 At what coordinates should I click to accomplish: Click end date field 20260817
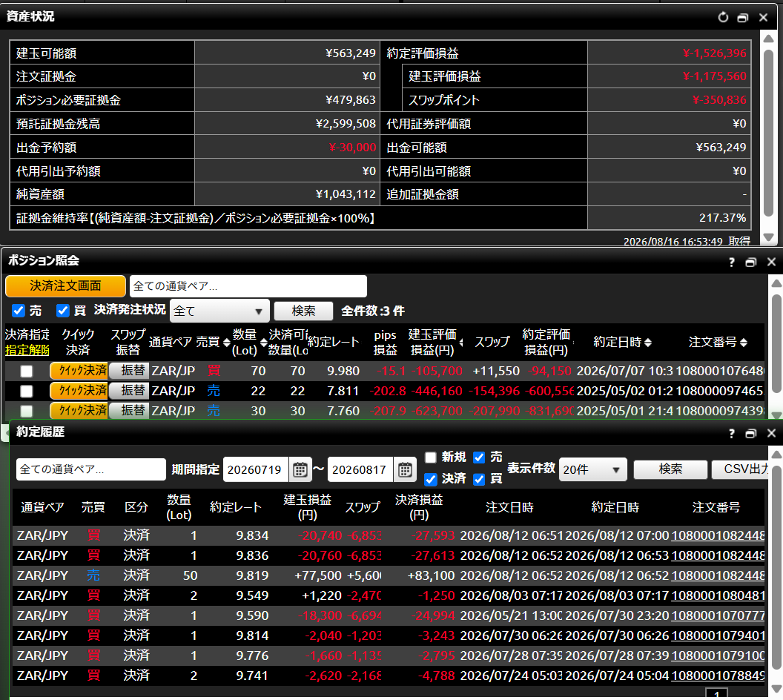(360, 469)
